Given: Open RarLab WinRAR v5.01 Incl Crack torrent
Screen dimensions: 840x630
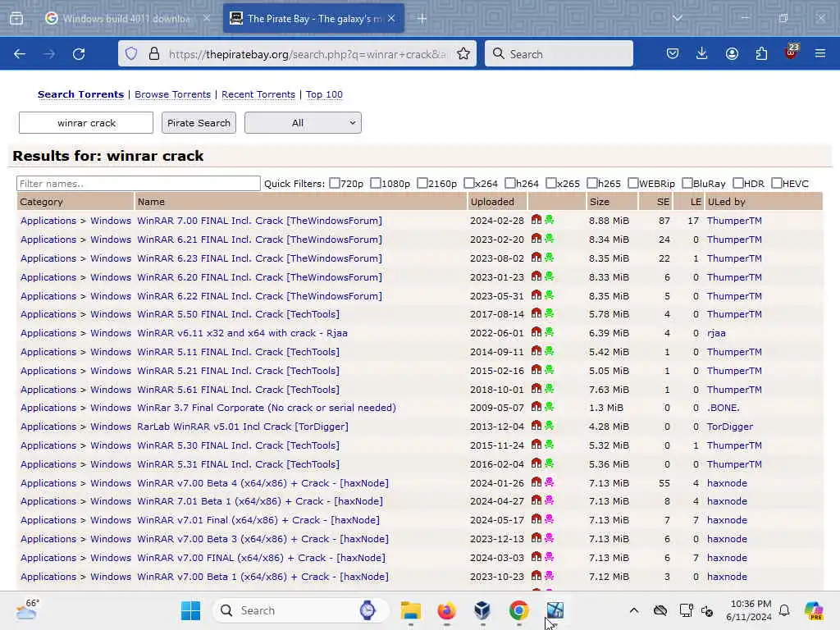Looking at the screenshot, I should point(243,427).
